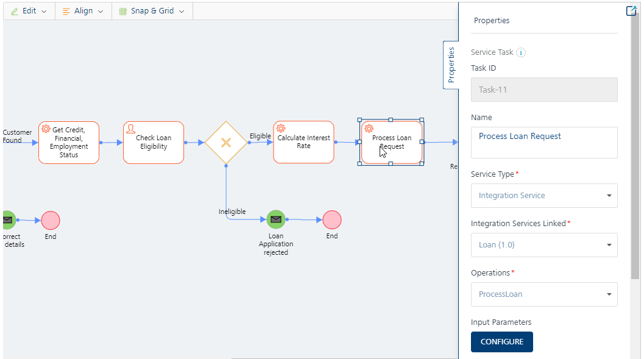Click the Service Task info icon
Image resolution: width=644 pixels, height=359 pixels.
pos(521,52)
